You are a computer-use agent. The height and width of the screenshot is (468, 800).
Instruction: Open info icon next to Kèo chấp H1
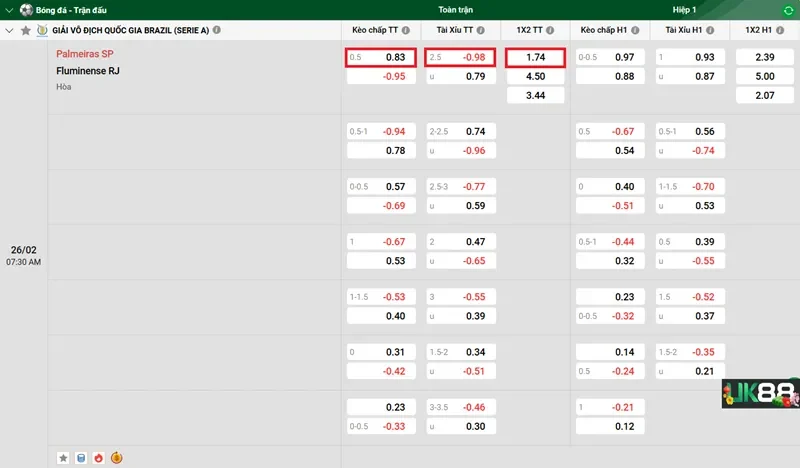635,30
